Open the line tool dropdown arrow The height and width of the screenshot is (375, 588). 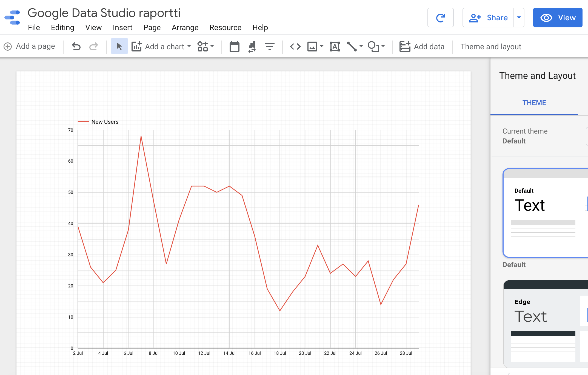(361, 47)
